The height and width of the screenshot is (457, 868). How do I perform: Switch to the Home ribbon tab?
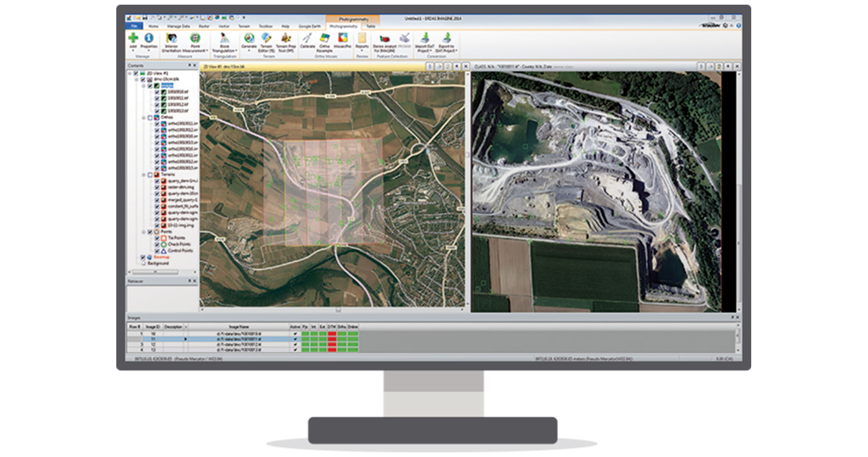[x=153, y=26]
